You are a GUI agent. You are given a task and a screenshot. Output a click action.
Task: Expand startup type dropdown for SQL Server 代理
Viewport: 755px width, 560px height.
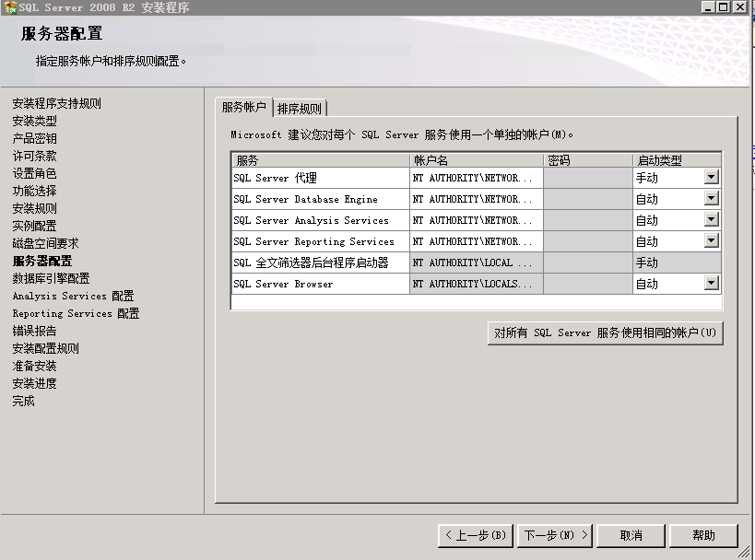[x=711, y=177]
